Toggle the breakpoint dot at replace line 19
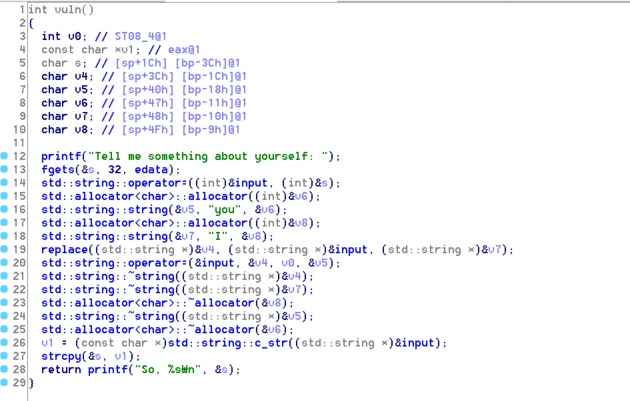The height and width of the screenshot is (401, 630). tap(4, 249)
